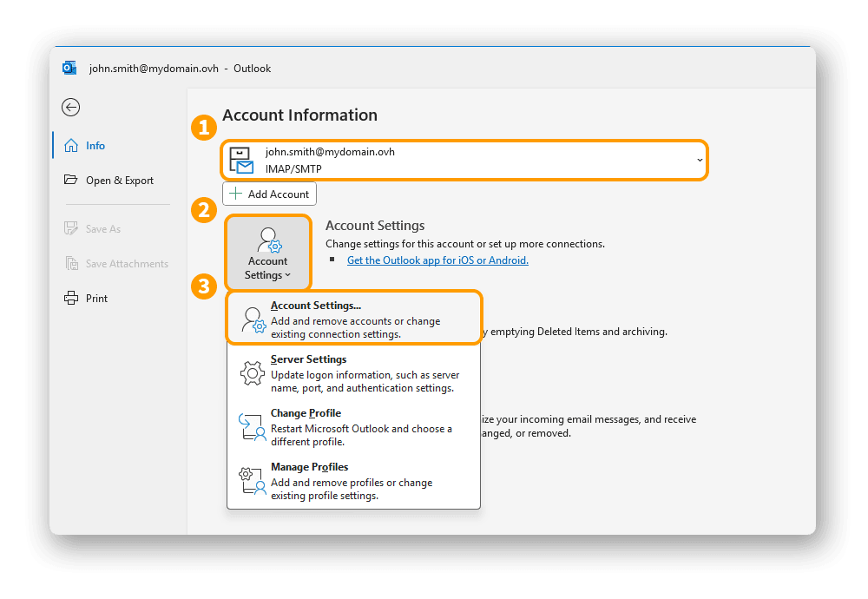Open the account selector dropdown chevron

(x=700, y=160)
